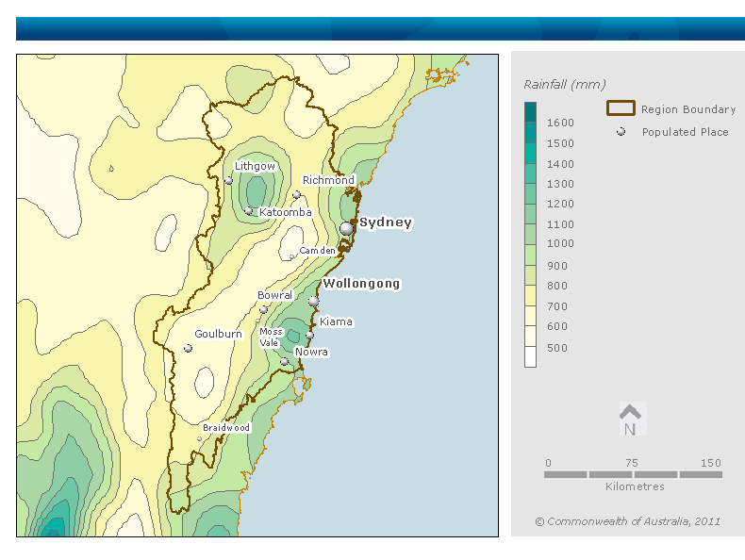Viewport: 745px width, 560px height.
Task: Click the Rainfall (mm) legend title
Action: tap(564, 84)
